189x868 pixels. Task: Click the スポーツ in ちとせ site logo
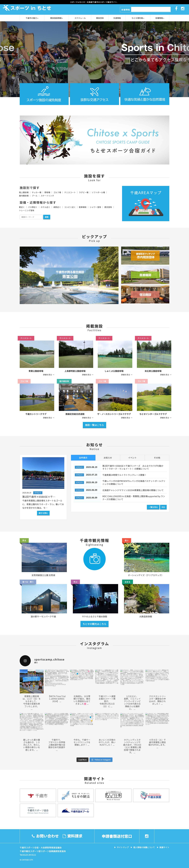click(27, 8)
